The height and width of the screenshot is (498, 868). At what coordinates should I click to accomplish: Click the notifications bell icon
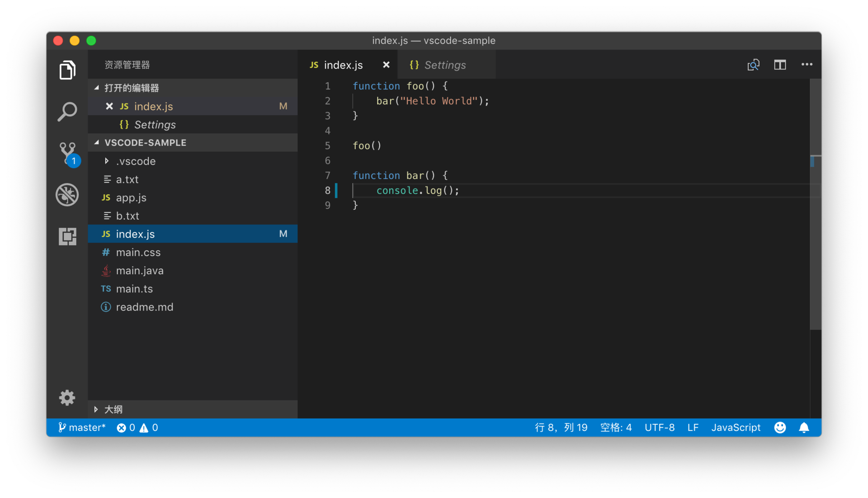tap(804, 428)
